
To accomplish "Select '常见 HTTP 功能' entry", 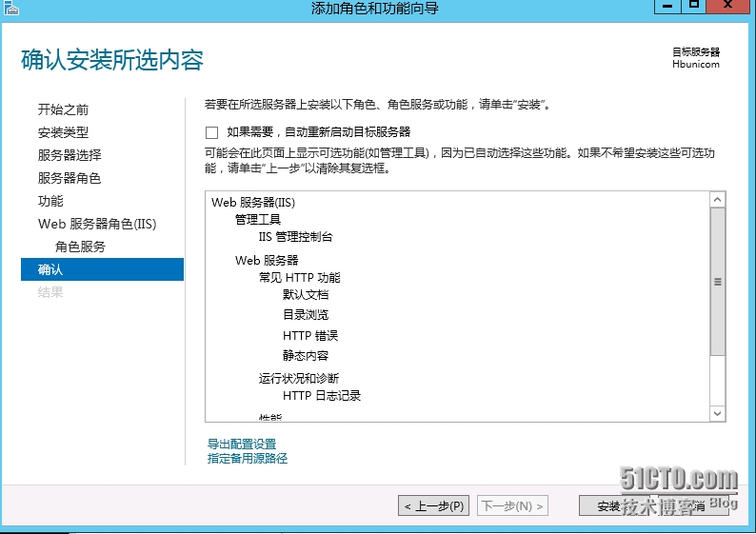I will click(299, 278).
